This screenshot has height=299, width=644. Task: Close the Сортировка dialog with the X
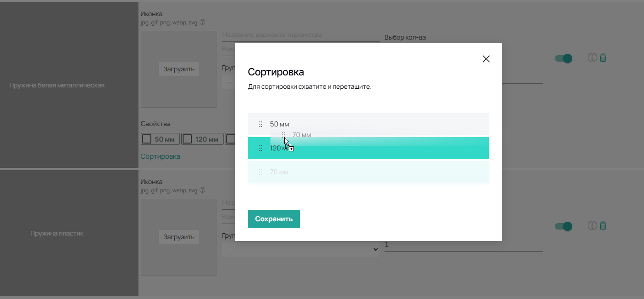[486, 59]
